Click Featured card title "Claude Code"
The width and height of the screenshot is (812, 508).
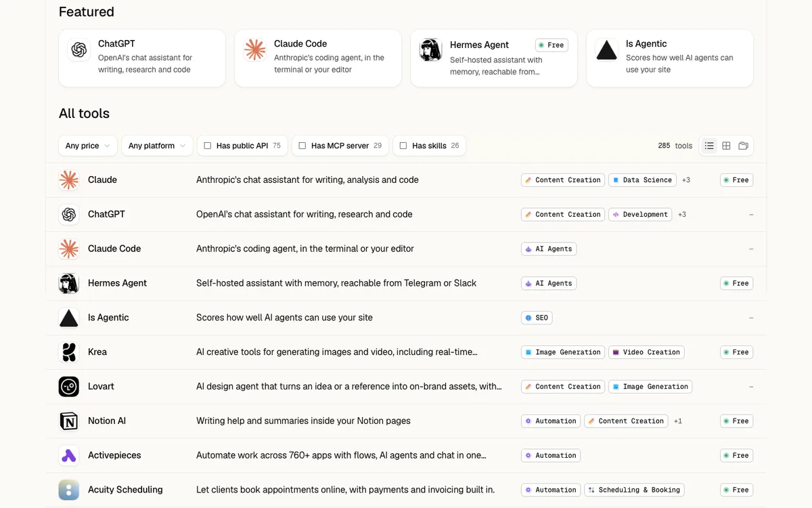click(x=300, y=44)
